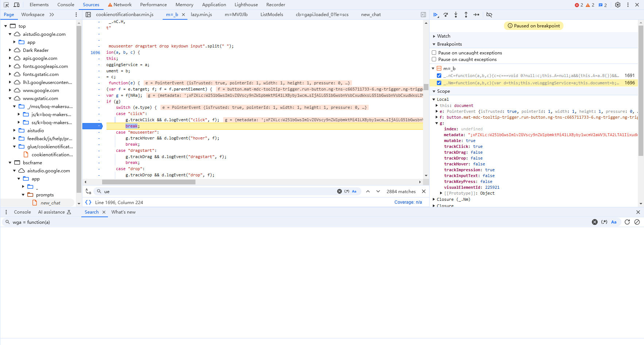The width and height of the screenshot is (644, 345).
Task: Toggle the debugger sidebar icon
Action: click(x=423, y=15)
